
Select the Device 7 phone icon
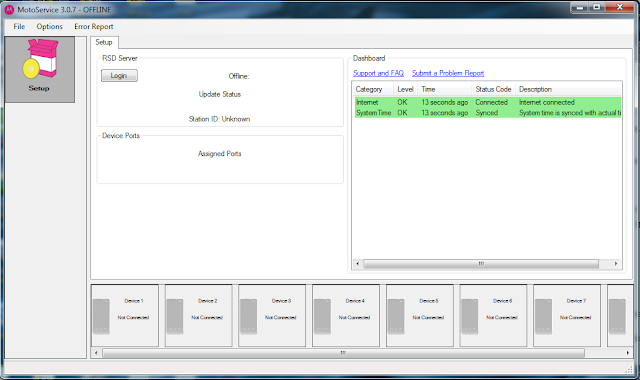(543, 316)
